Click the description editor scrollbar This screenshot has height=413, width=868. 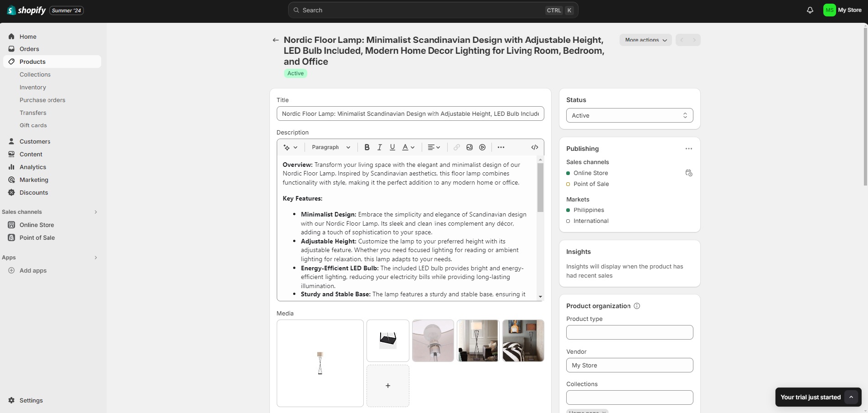540,187
